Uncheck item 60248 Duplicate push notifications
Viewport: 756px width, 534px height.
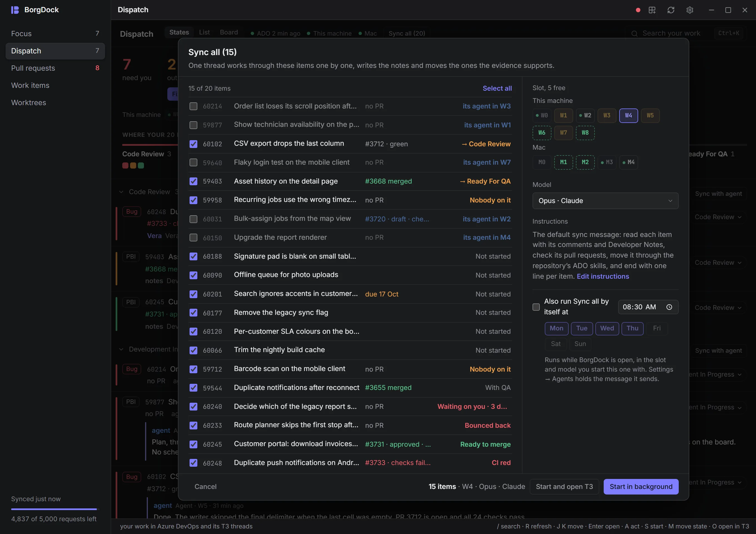point(193,463)
